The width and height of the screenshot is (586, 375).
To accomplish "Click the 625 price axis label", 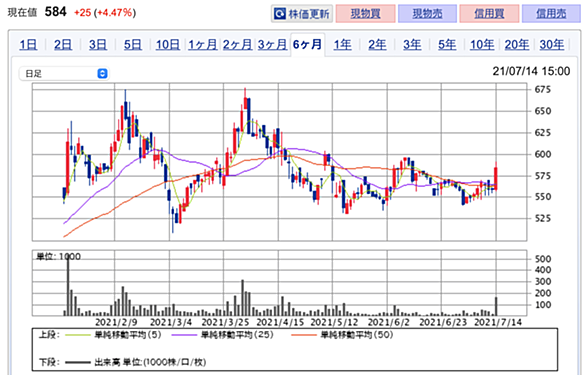I will coord(543,133).
